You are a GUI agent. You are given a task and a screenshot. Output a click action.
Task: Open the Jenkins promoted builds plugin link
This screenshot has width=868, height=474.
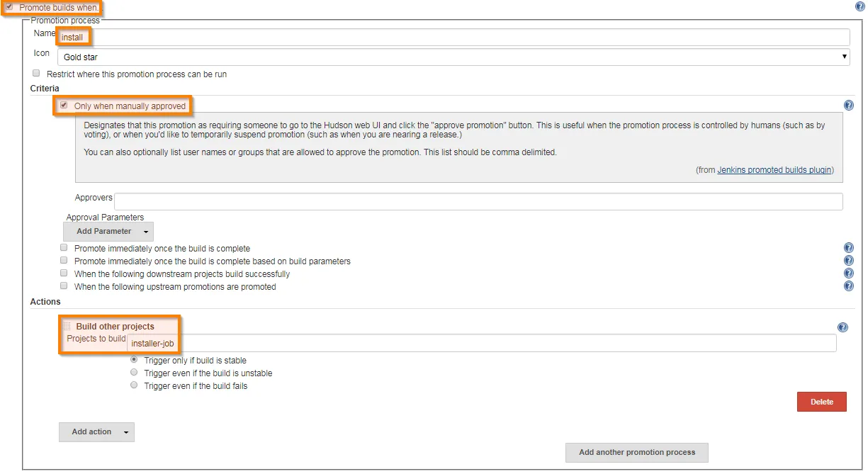(x=774, y=170)
